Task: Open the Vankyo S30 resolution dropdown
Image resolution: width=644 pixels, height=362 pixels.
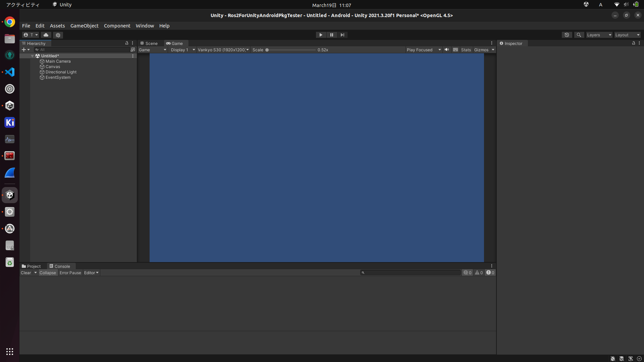Action: coord(223,50)
